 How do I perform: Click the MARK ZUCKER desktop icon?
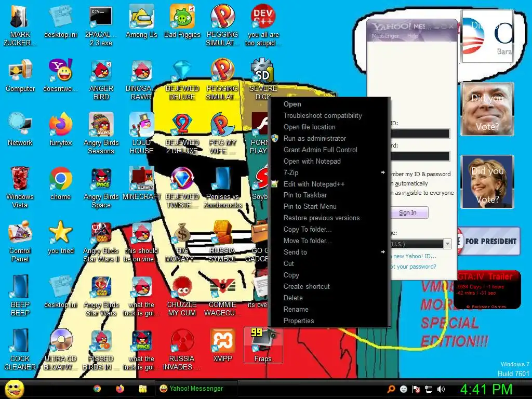tap(20, 25)
